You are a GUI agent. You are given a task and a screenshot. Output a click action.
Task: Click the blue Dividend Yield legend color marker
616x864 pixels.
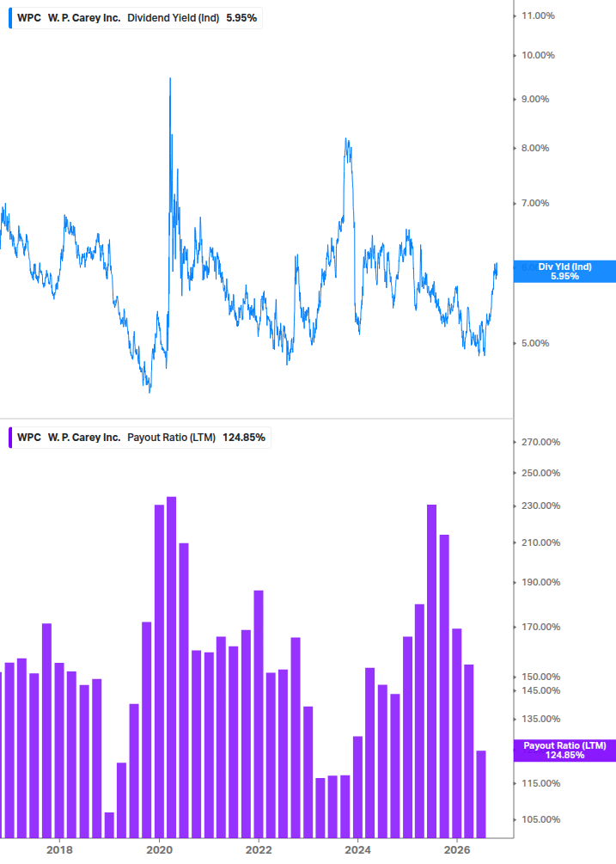coord(10,18)
